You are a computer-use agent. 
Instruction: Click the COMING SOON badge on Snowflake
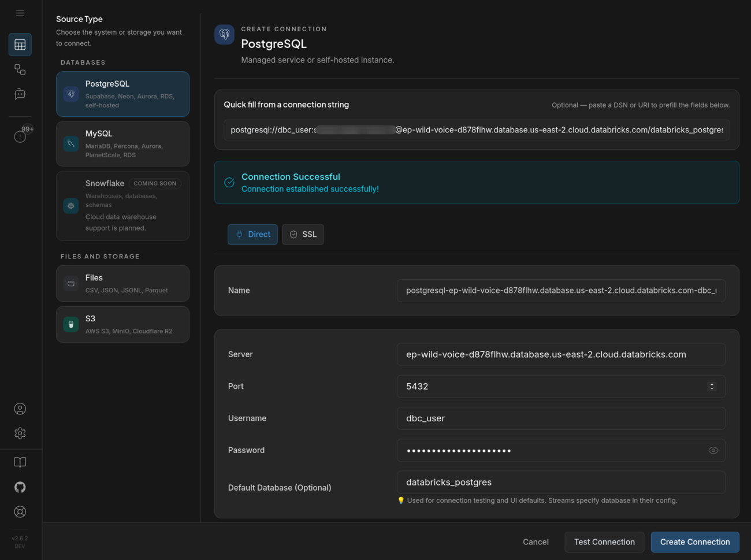click(x=155, y=183)
